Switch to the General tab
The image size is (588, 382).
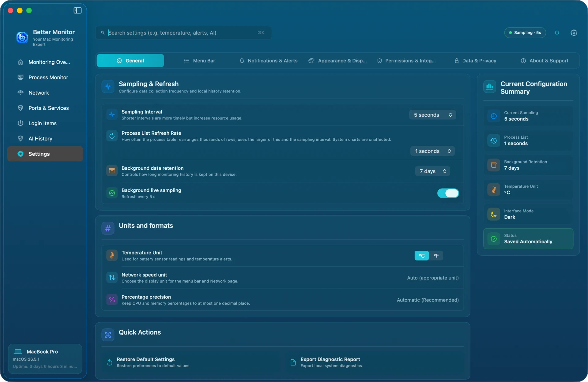(x=130, y=61)
